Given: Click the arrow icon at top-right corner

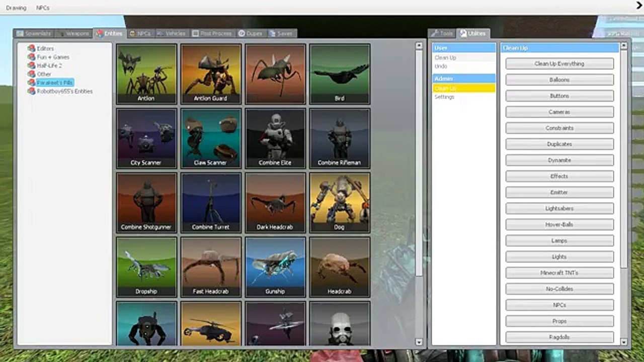Looking at the screenshot, I should [639, 6].
